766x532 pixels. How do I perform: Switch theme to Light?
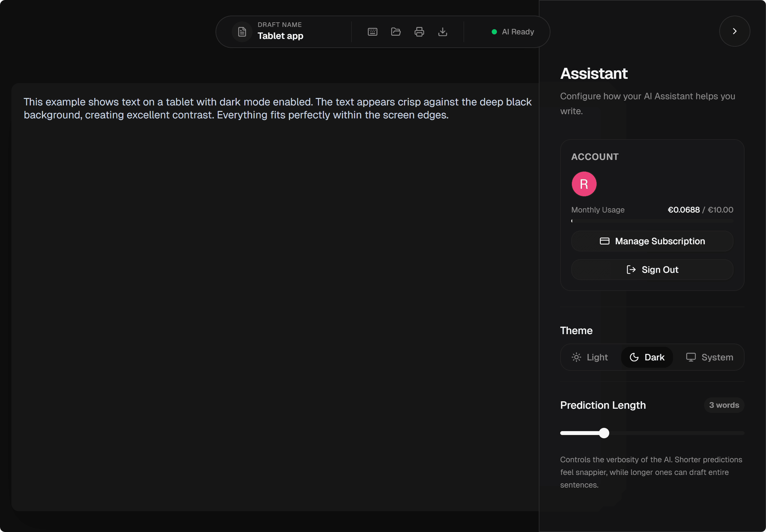[x=590, y=357]
